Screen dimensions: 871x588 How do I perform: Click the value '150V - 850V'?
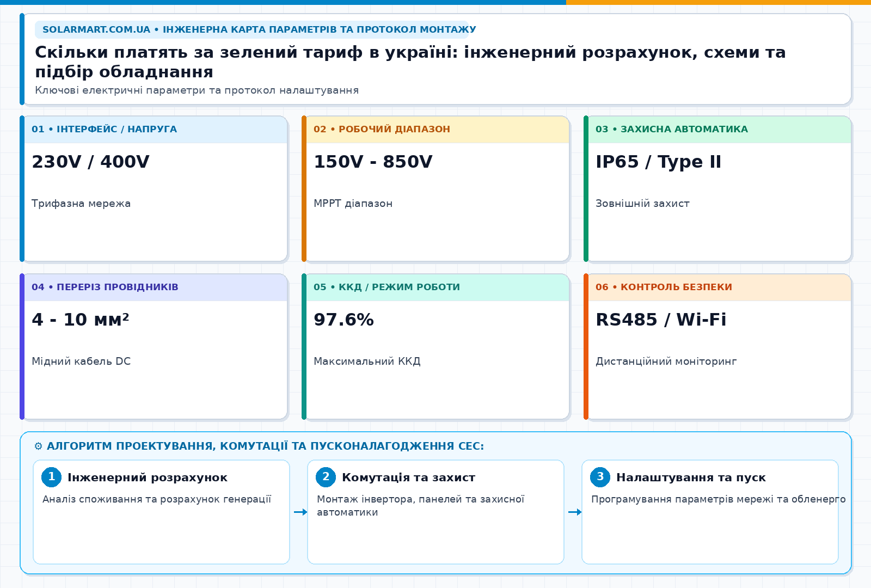click(373, 162)
